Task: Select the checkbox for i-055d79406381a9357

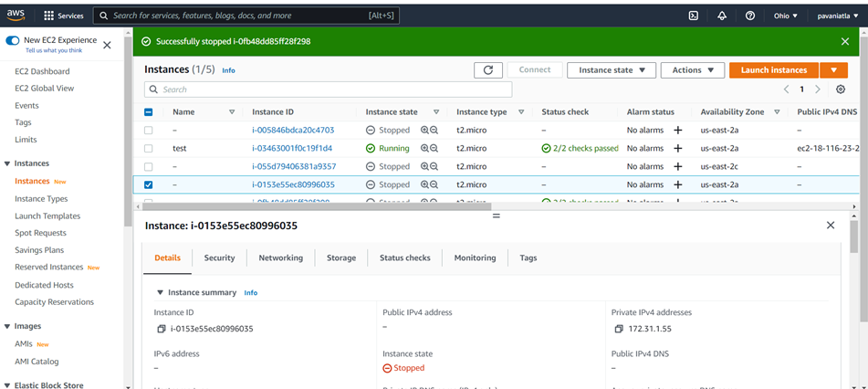Action: (x=149, y=166)
